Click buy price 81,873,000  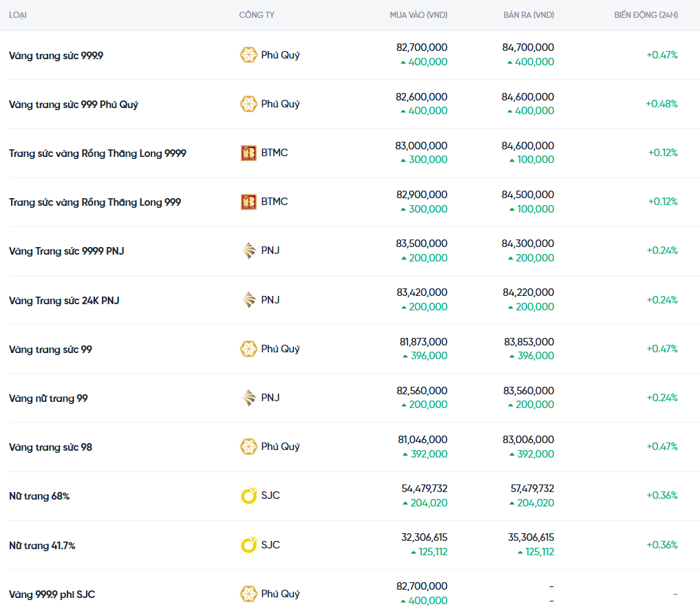click(423, 342)
